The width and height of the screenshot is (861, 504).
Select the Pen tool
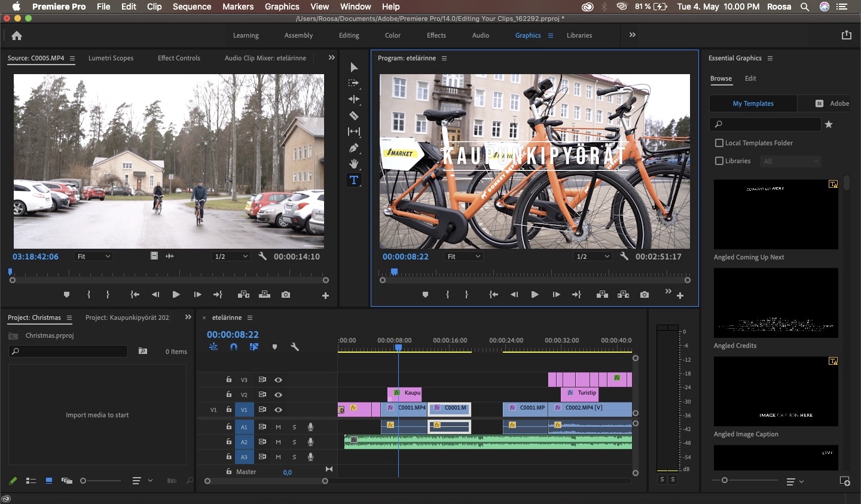[x=354, y=148]
